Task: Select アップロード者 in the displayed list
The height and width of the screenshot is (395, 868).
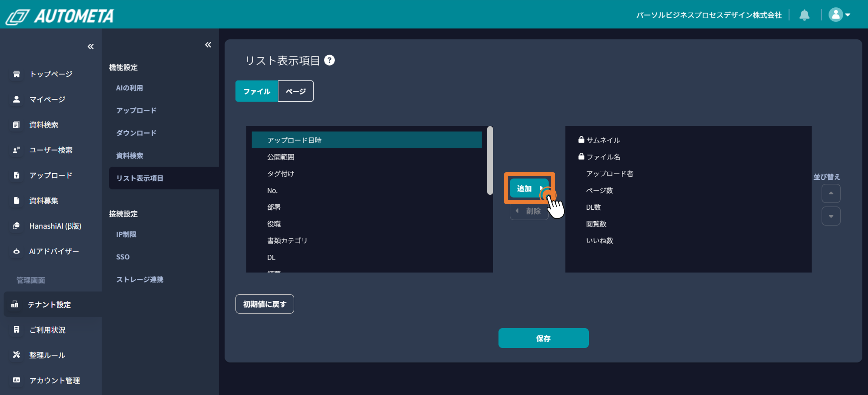Action: (x=688, y=174)
